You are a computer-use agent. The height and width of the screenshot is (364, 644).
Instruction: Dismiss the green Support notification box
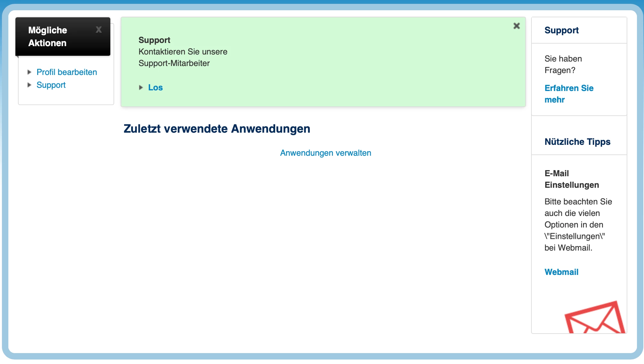point(516,26)
